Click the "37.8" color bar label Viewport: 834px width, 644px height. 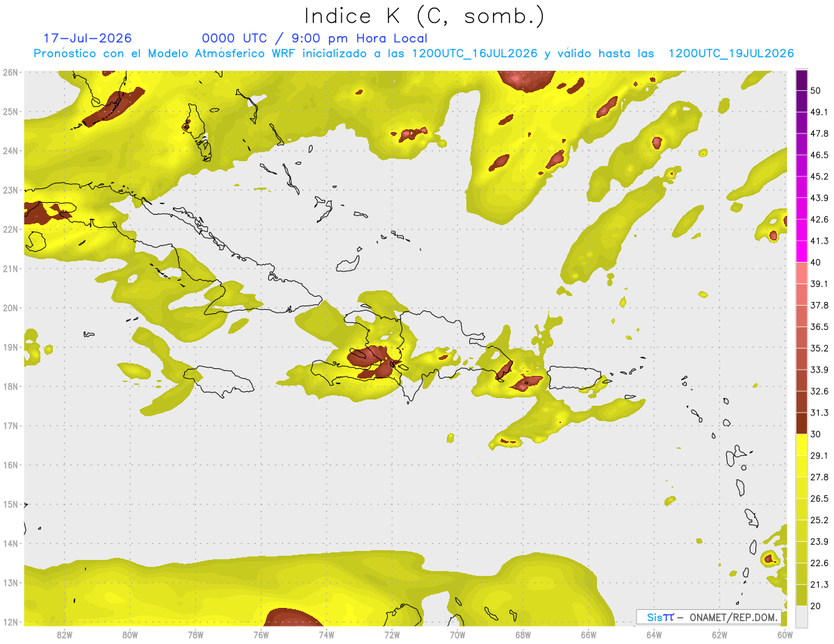(x=819, y=306)
